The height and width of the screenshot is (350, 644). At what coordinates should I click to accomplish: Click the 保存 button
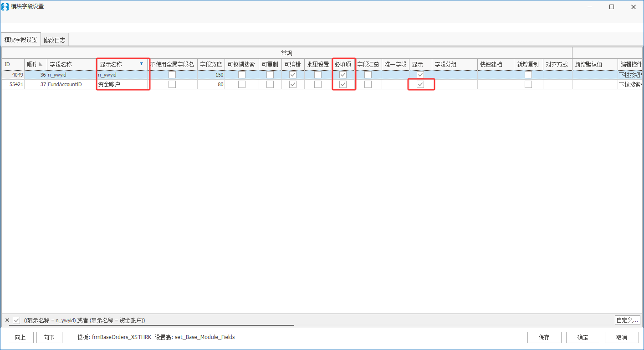[544, 338]
